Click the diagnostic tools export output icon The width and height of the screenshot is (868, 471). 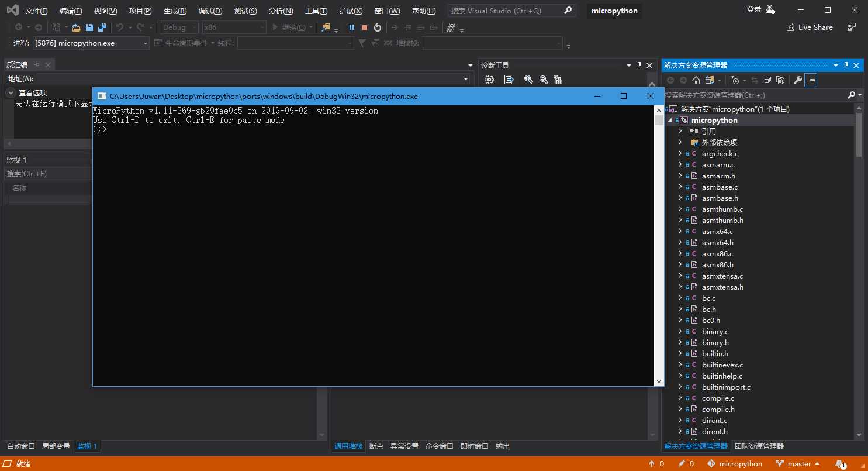pyautogui.click(x=509, y=80)
